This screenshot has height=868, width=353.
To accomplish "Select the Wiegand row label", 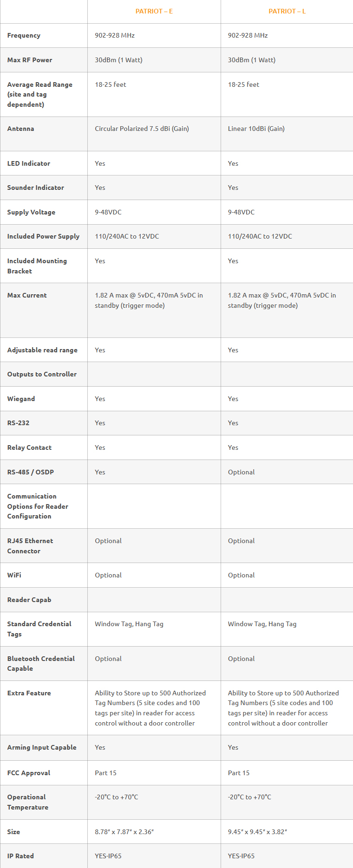I will pyautogui.click(x=21, y=399).
